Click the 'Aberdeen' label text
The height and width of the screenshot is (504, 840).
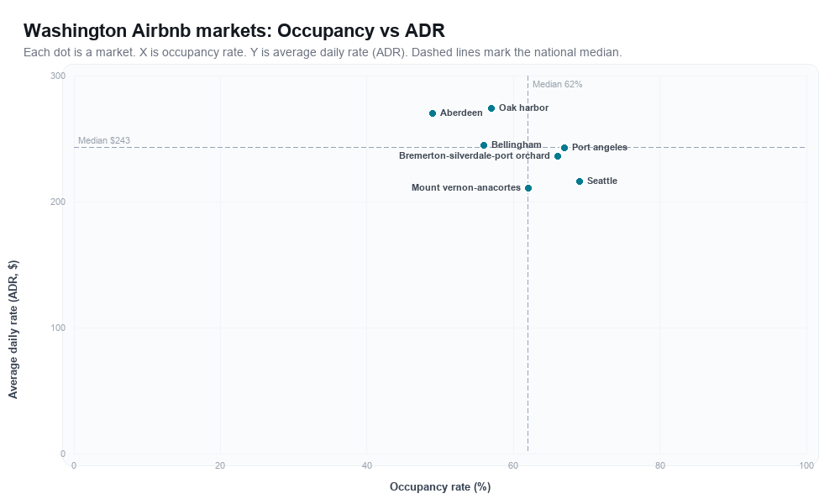click(x=461, y=113)
